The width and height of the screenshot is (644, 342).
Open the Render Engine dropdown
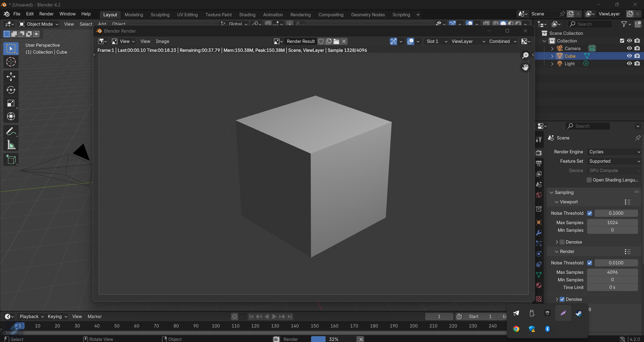[x=614, y=152]
